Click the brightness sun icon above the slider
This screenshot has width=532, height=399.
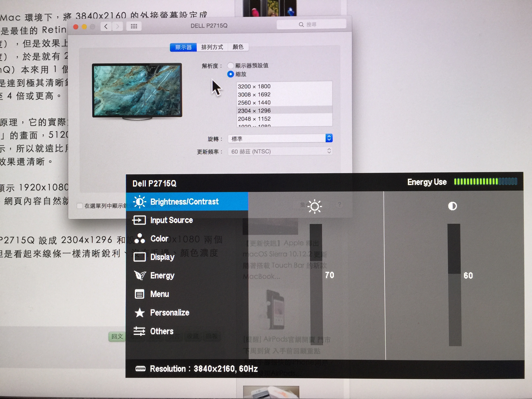click(315, 206)
